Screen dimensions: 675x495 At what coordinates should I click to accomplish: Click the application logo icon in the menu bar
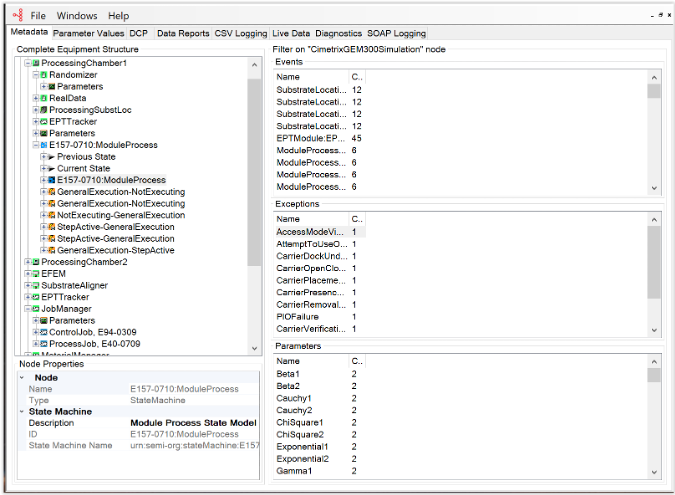coord(15,16)
